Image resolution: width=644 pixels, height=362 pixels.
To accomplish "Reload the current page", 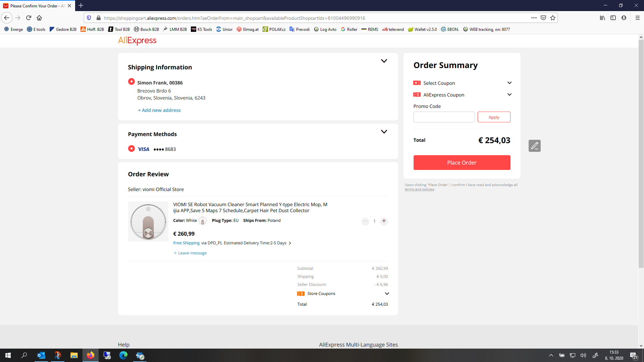I will click(29, 18).
